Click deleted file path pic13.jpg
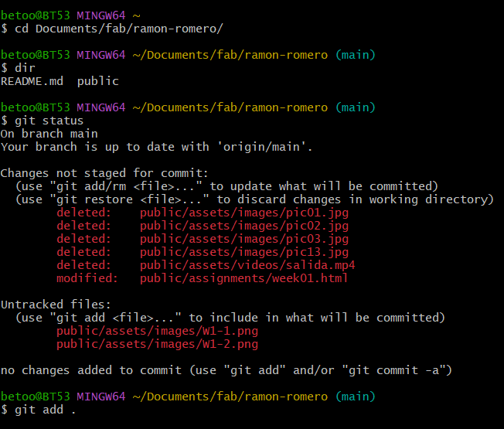504x429 pixels. 244,252
